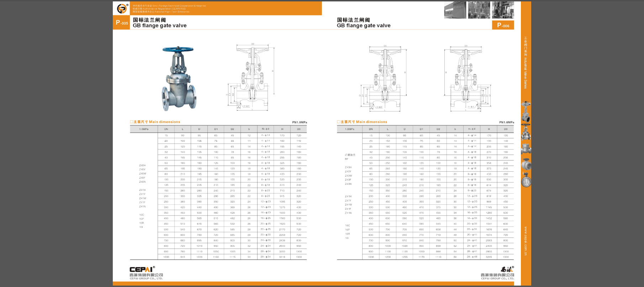This screenshot has width=644, height=287.
Task: Click 'Sino-Foreign Technical Cooperation Enterprise' header line
Action: click(x=179, y=6)
